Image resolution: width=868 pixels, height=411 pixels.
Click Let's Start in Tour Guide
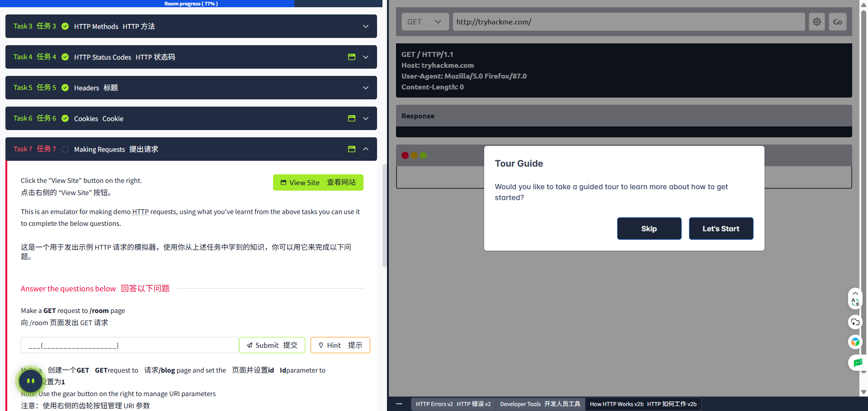pos(721,229)
